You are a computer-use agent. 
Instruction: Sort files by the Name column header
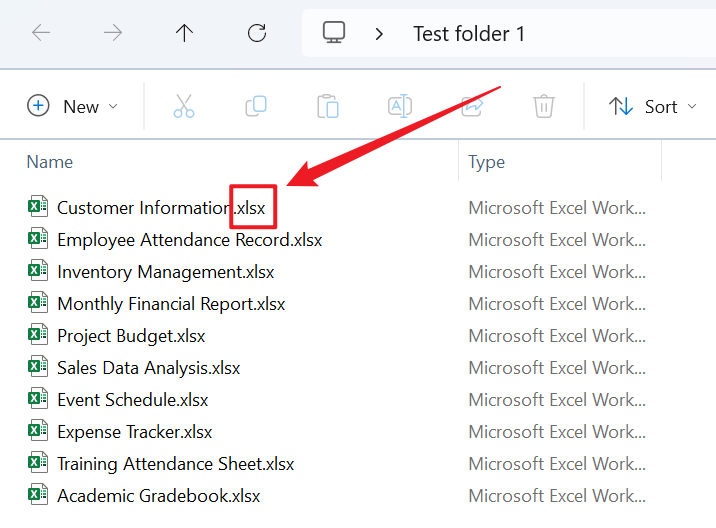50,161
